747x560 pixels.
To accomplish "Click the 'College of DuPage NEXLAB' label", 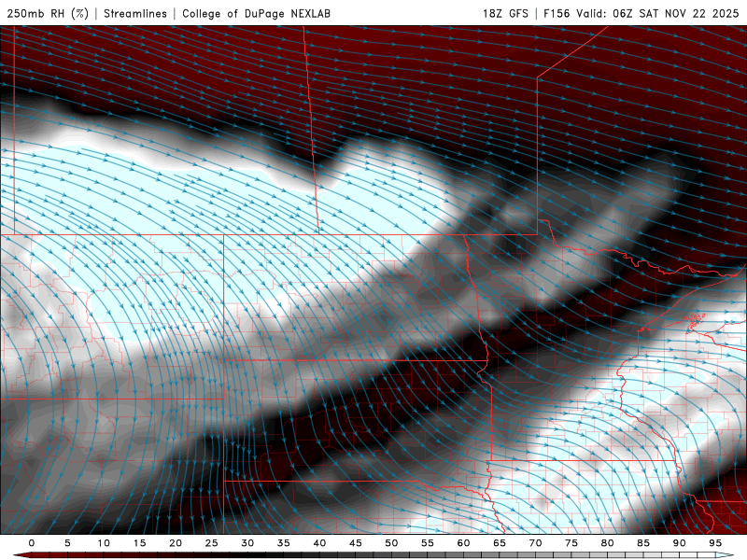I will (x=256, y=13).
